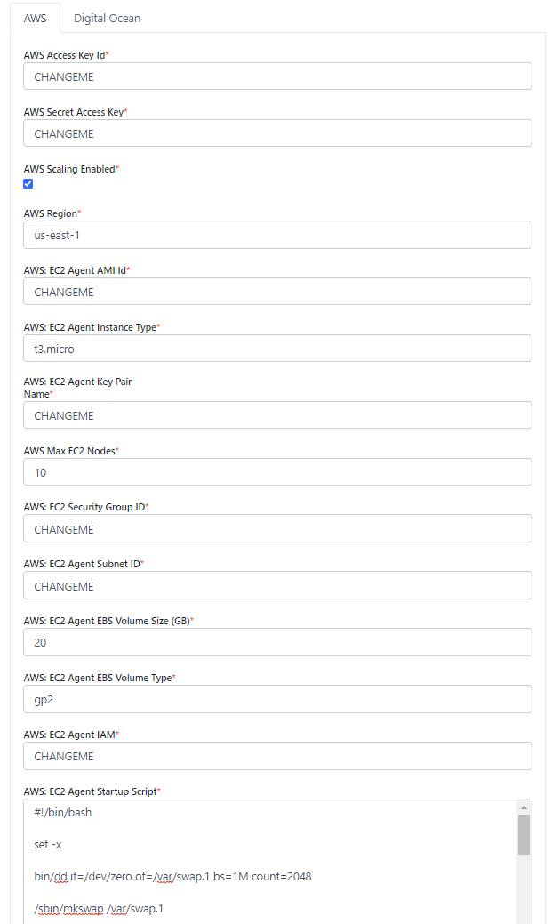Click the AWS Access Key Id field
Image resolution: width=560 pixels, height=924 pixels.
[x=277, y=76]
